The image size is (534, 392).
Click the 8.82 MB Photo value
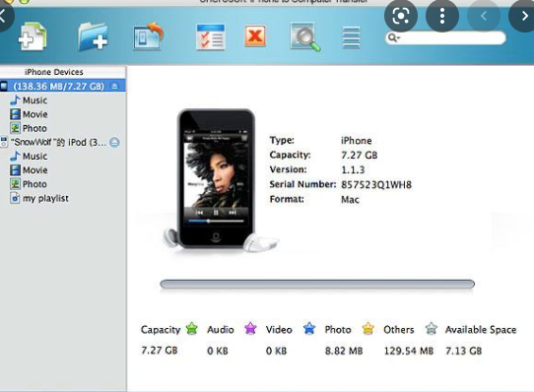point(344,351)
